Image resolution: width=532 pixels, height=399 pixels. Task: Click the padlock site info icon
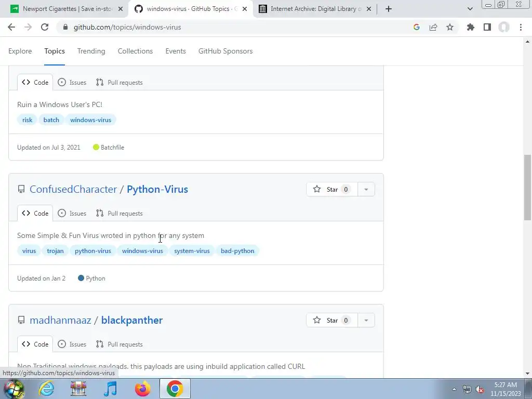(x=65, y=27)
